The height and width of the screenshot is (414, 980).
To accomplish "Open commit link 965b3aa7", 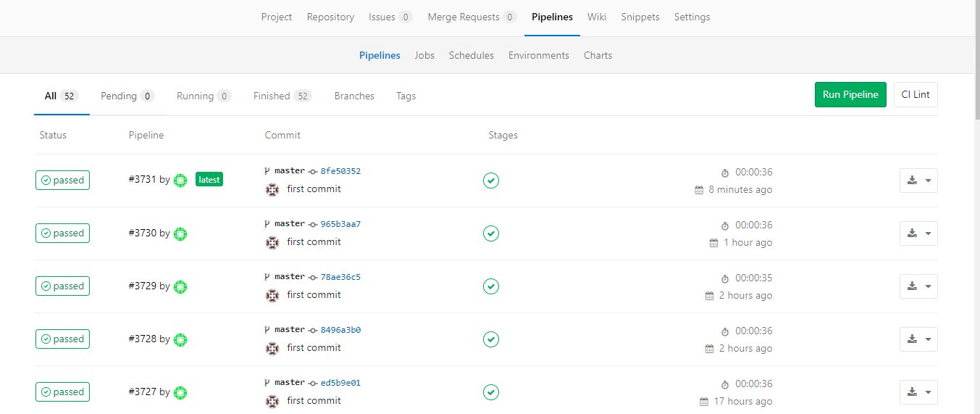I will pos(340,224).
